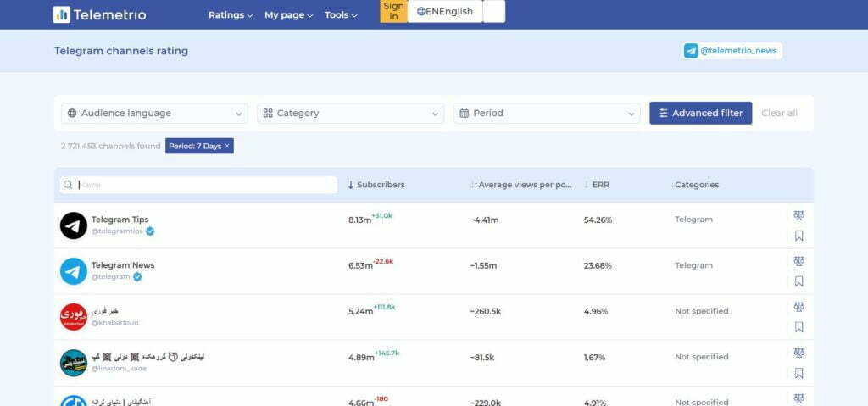
Task: Compare @linkdoni_kade channel using scales icon
Action: (798, 353)
